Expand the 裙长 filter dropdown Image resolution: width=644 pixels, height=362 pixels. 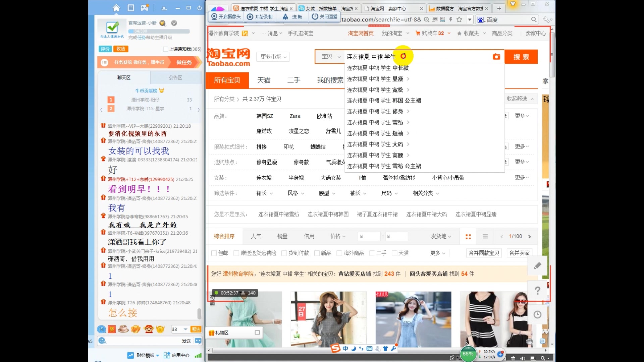tap(265, 193)
